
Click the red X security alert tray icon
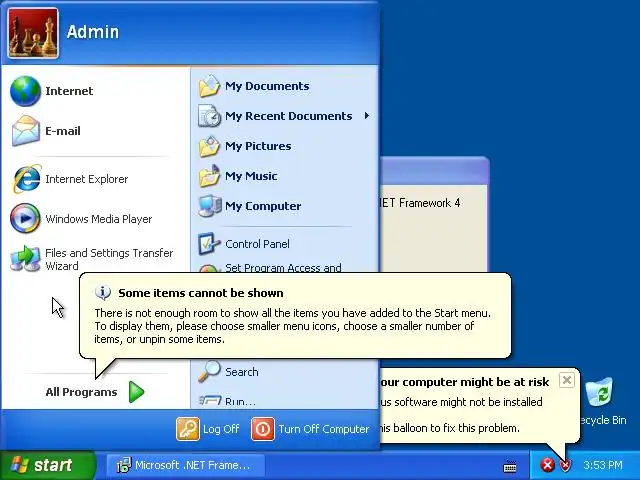click(547, 464)
